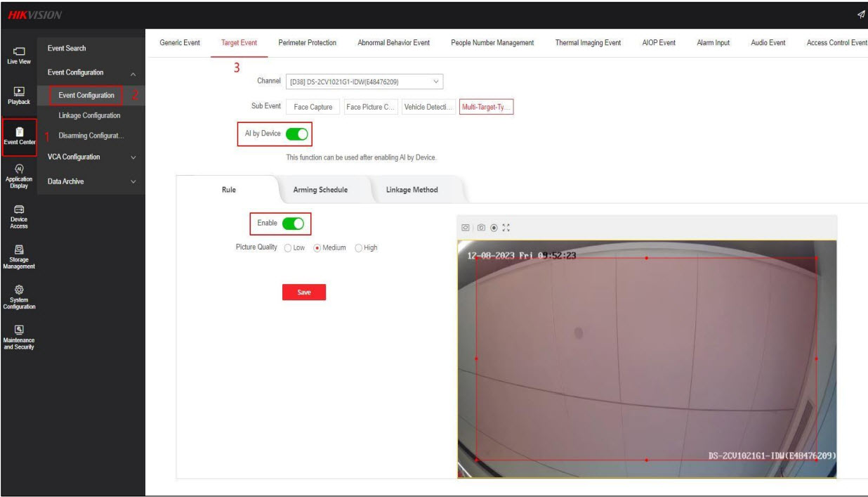Click the record icon above the preview

494,228
